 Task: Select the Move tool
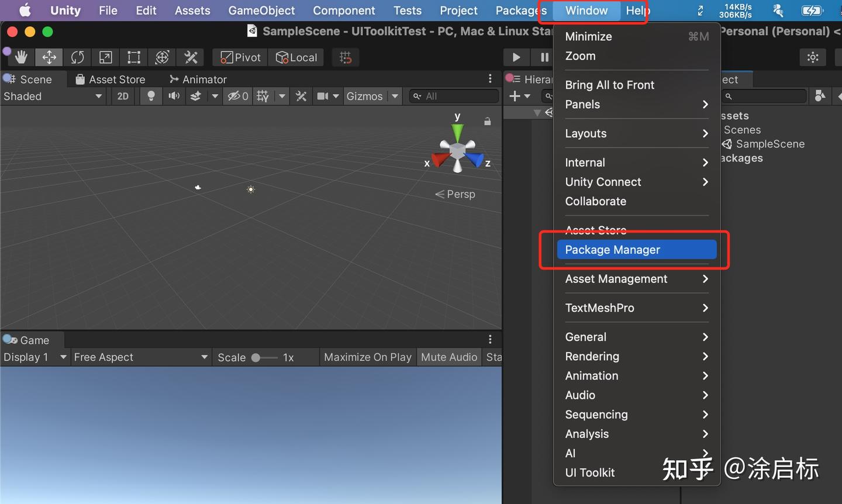[49, 57]
